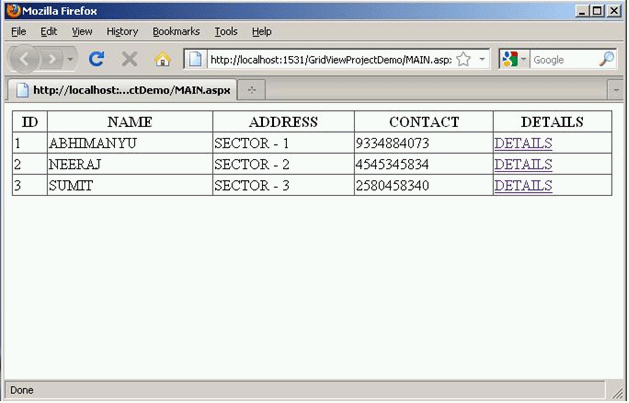Click the ADDRESS column header
Image resolution: width=629 pixels, height=403 pixels.
(x=283, y=122)
